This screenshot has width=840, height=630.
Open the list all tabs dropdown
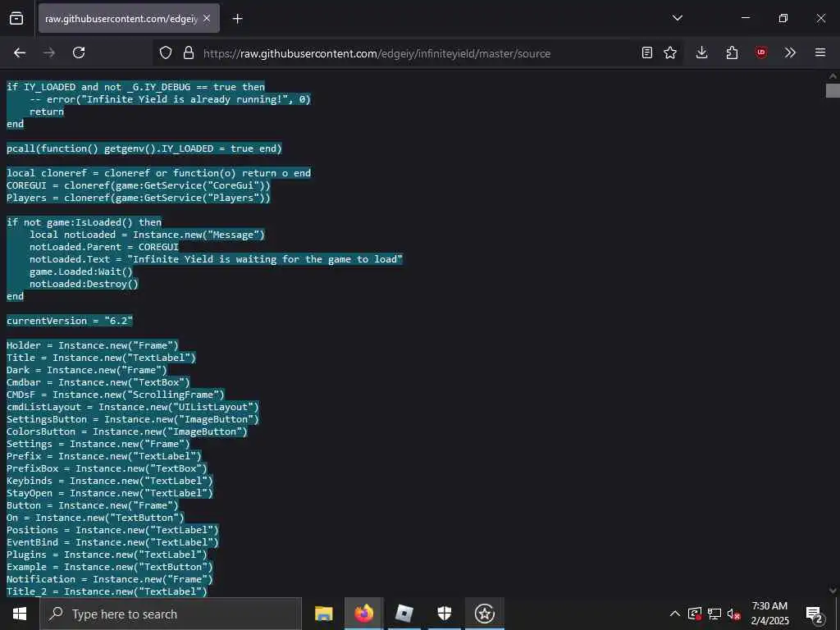coord(678,18)
